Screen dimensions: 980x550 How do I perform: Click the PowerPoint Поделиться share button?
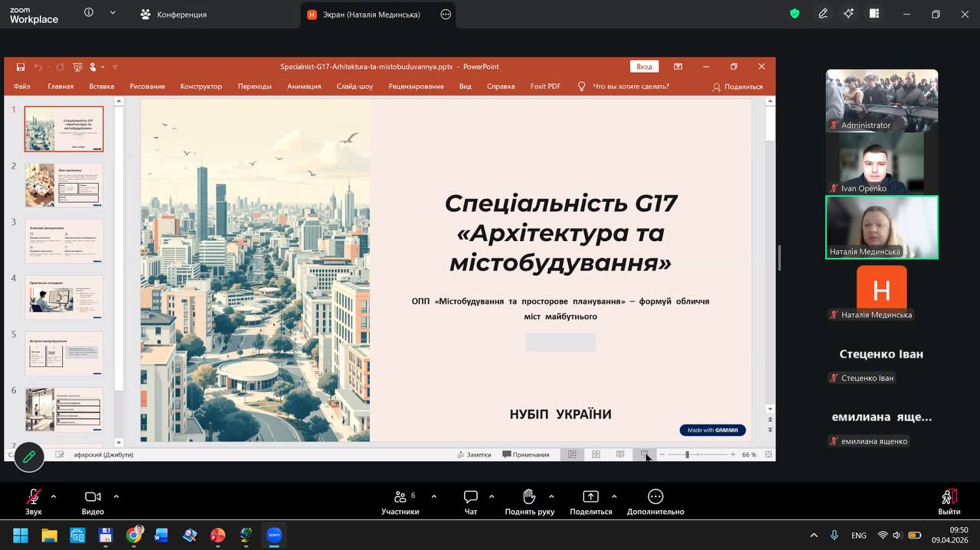coord(737,86)
